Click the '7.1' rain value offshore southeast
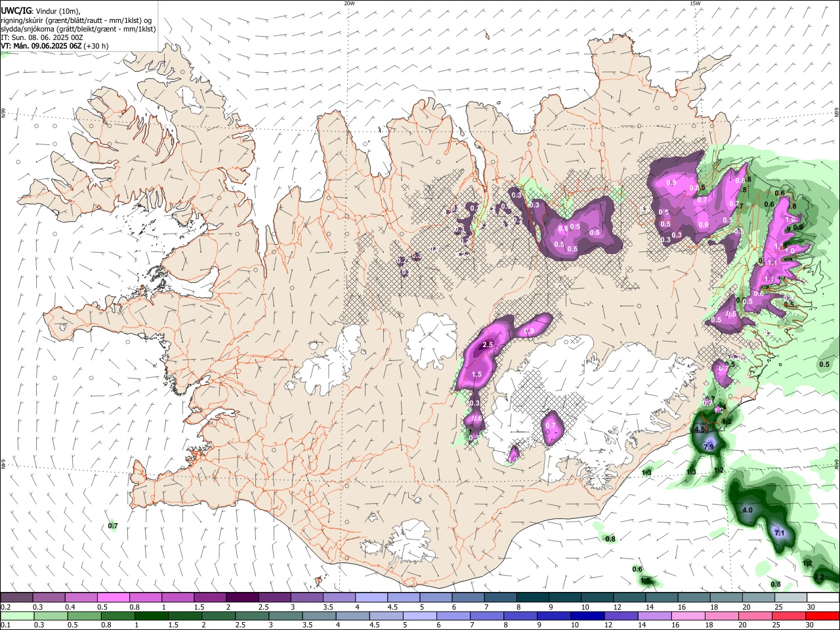Image resolution: width=840 pixels, height=630 pixels. click(780, 533)
